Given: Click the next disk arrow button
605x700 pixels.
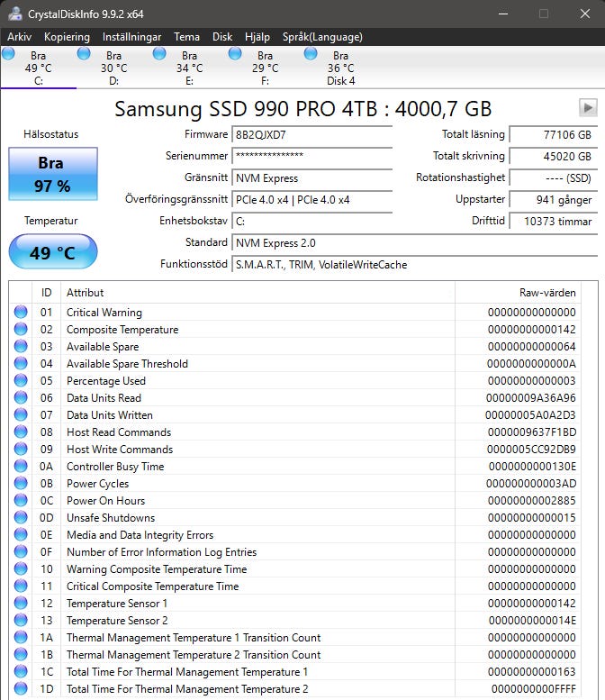Looking at the screenshot, I should [x=588, y=107].
